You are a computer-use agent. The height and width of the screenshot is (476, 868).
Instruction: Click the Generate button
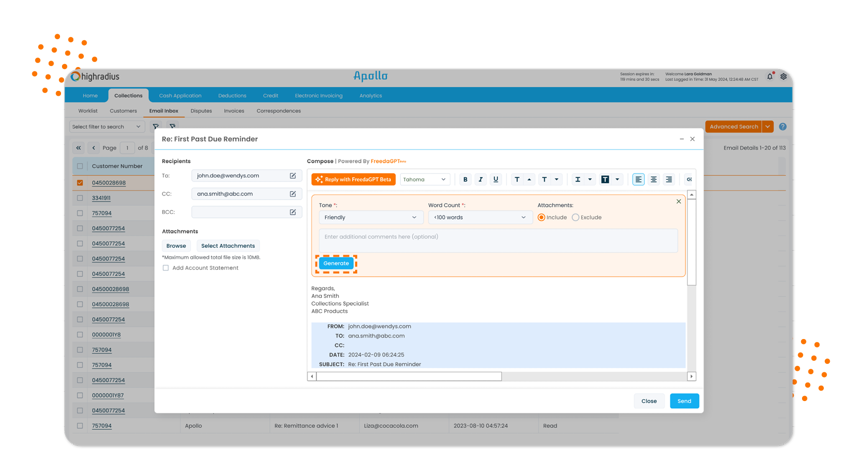click(336, 264)
